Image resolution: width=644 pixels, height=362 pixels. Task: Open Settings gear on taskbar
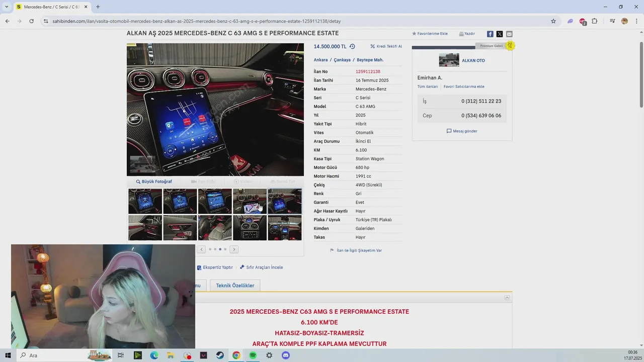click(x=269, y=355)
